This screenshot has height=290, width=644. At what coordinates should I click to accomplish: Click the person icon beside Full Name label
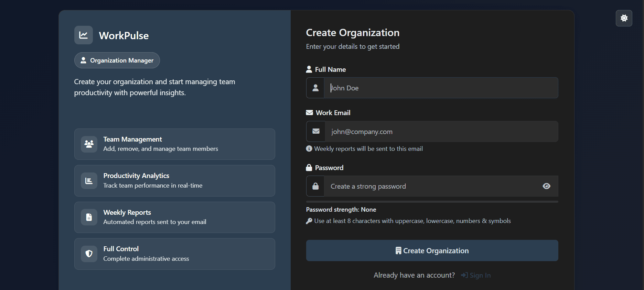[x=309, y=69]
